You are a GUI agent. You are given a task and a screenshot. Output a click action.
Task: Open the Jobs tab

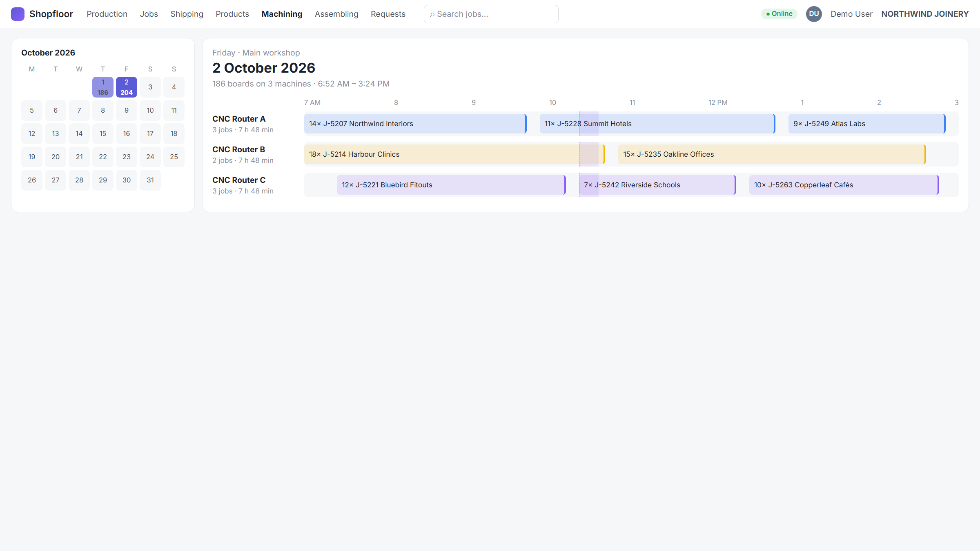click(149, 14)
